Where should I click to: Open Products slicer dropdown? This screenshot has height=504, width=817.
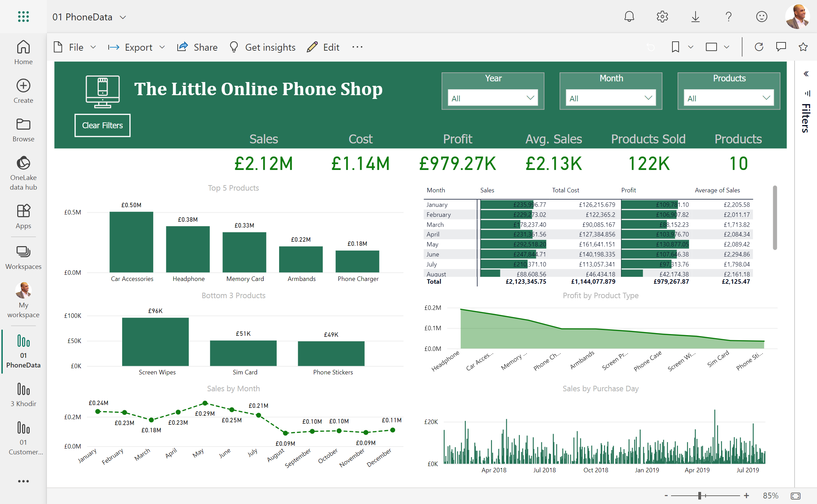tap(729, 98)
